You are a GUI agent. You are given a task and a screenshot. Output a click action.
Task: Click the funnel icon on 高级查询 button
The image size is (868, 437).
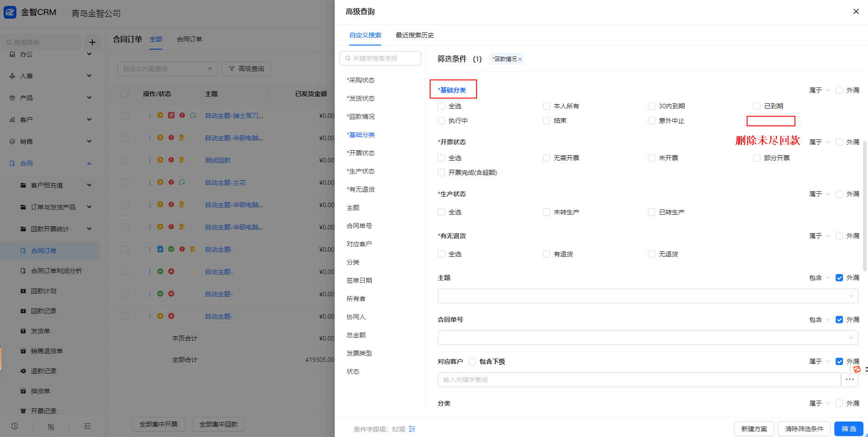pos(232,69)
